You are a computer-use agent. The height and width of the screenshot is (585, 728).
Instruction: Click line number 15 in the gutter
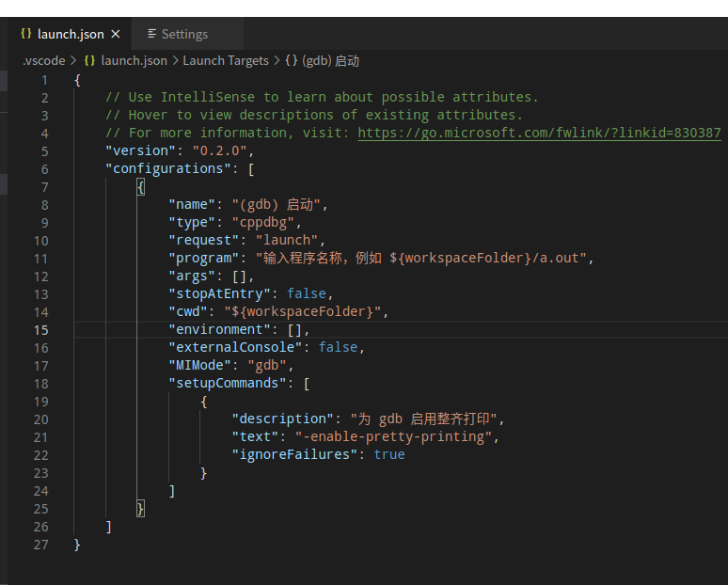click(x=40, y=330)
